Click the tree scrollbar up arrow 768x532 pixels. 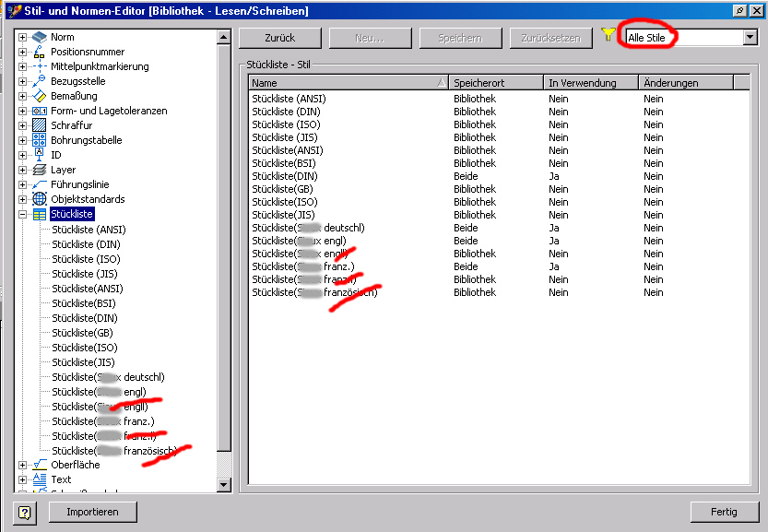coord(224,37)
